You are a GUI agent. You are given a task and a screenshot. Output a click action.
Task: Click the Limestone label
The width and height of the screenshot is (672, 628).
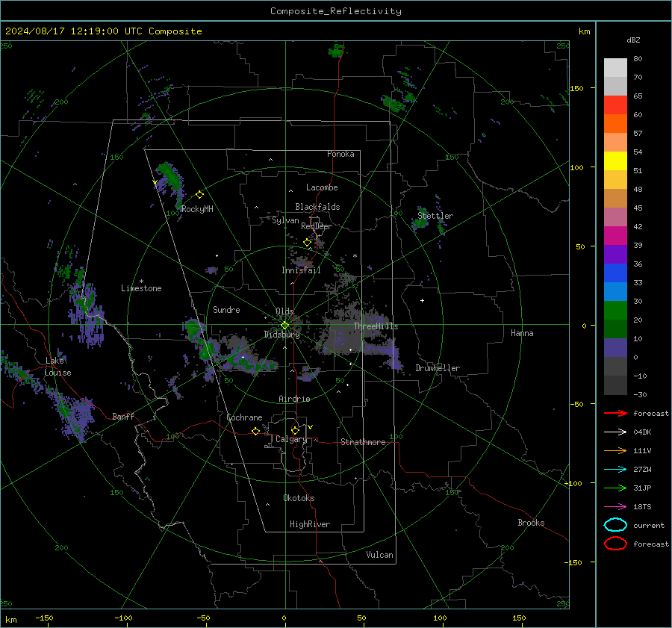(x=141, y=288)
